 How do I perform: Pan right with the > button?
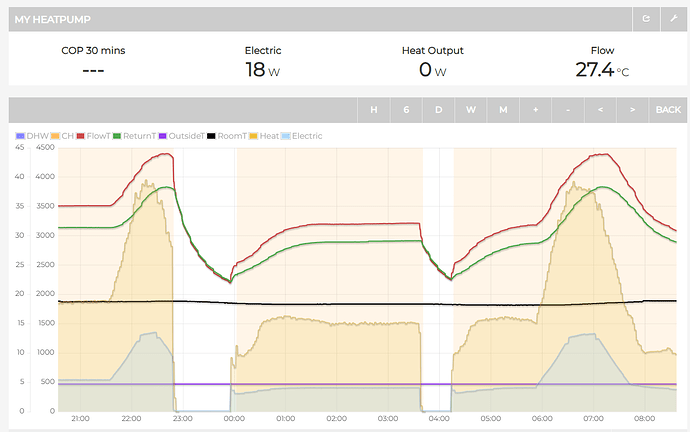coord(632,110)
